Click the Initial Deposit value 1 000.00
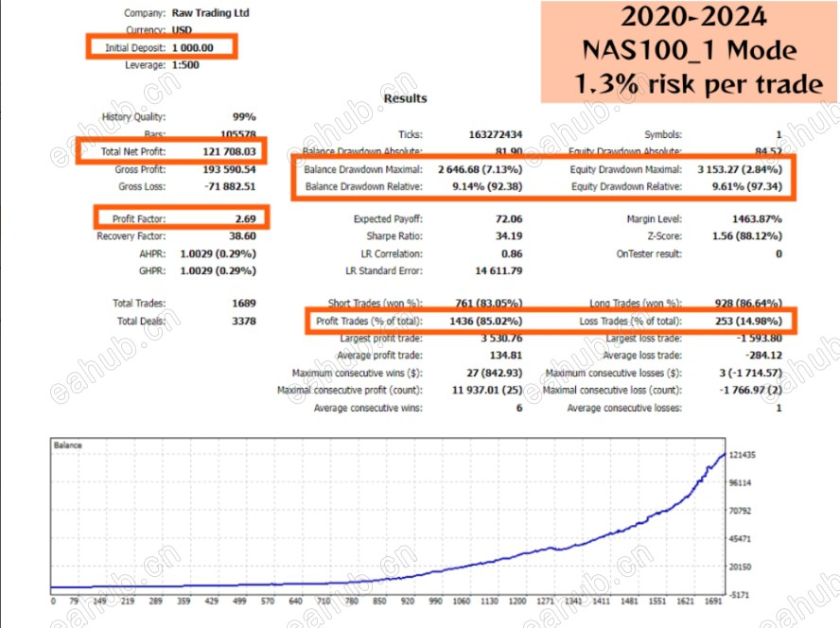 192,47
